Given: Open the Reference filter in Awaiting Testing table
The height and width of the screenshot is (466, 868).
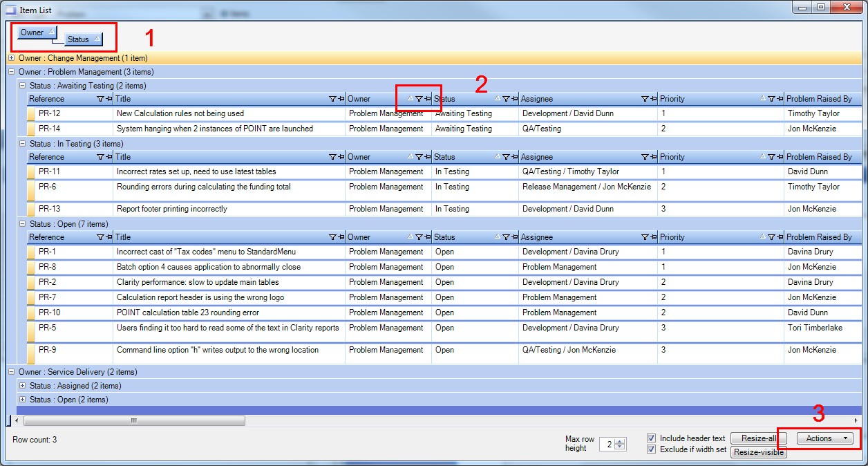Looking at the screenshot, I should [x=100, y=100].
